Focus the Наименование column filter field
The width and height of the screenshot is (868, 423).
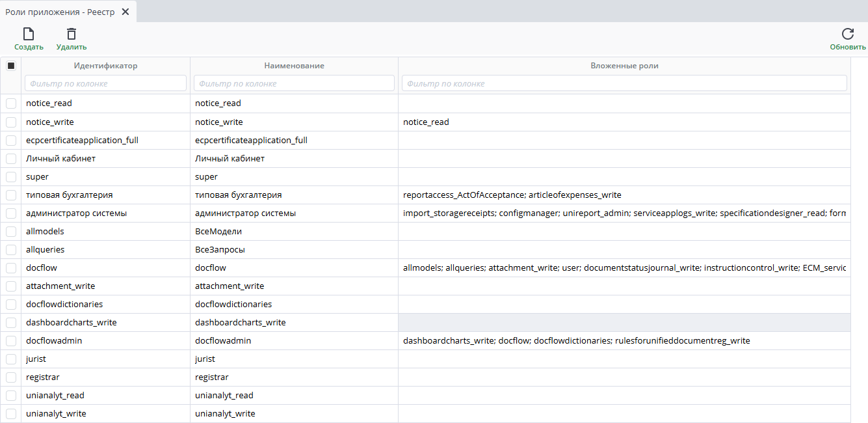294,83
